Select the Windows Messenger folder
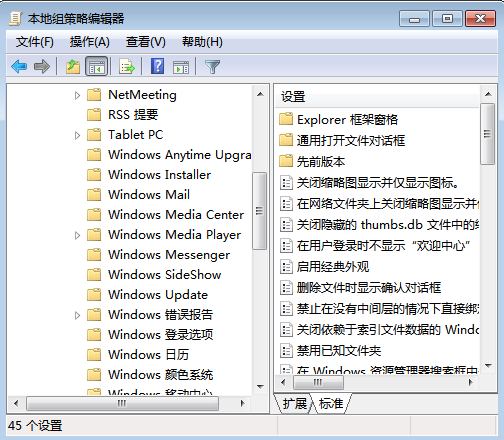 click(169, 255)
